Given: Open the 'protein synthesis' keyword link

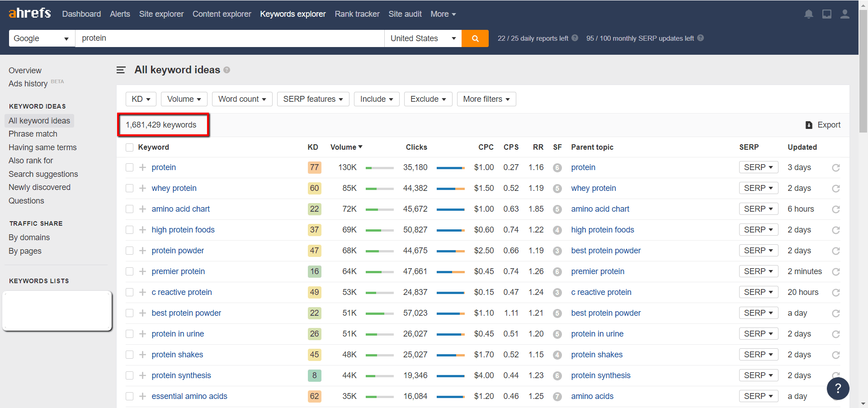Looking at the screenshot, I should click(181, 375).
